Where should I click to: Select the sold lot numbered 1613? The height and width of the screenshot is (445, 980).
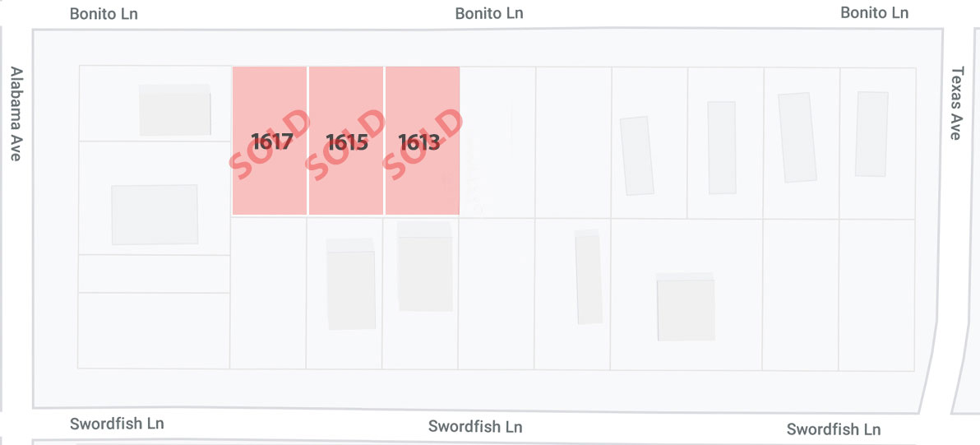click(422, 141)
